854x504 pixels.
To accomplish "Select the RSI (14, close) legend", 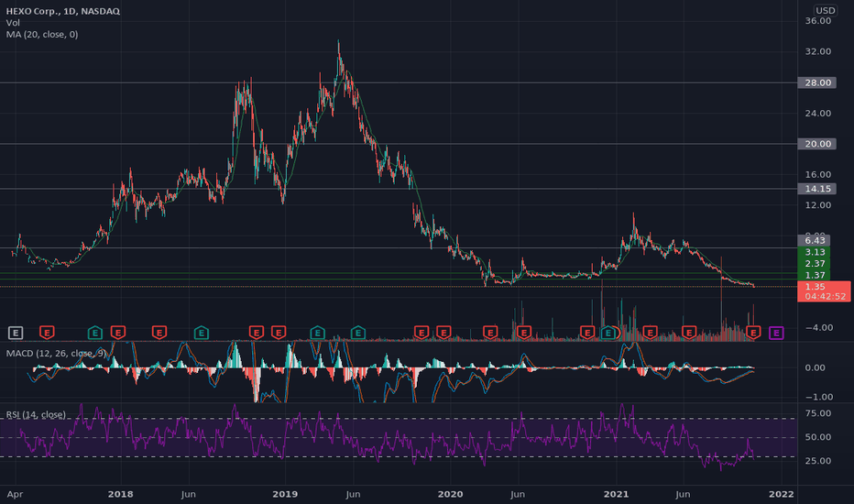I will click(36, 414).
